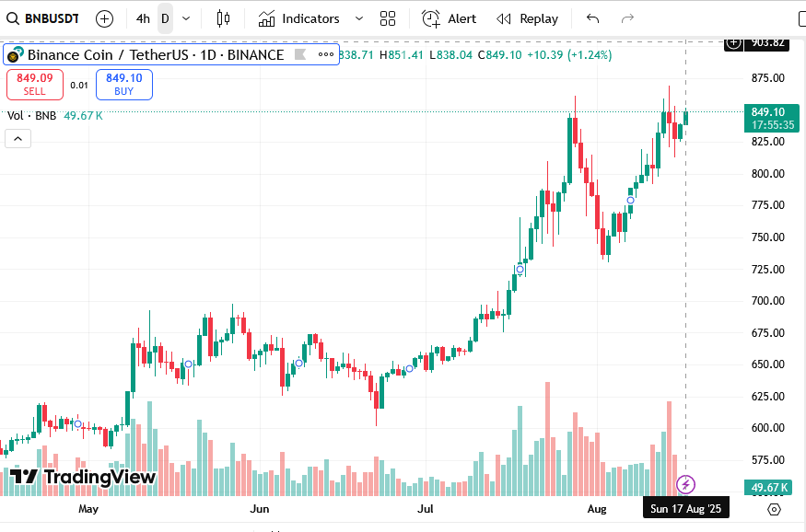Undo the last chart action
Viewport: 806px width, 532px height.
point(592,18)
